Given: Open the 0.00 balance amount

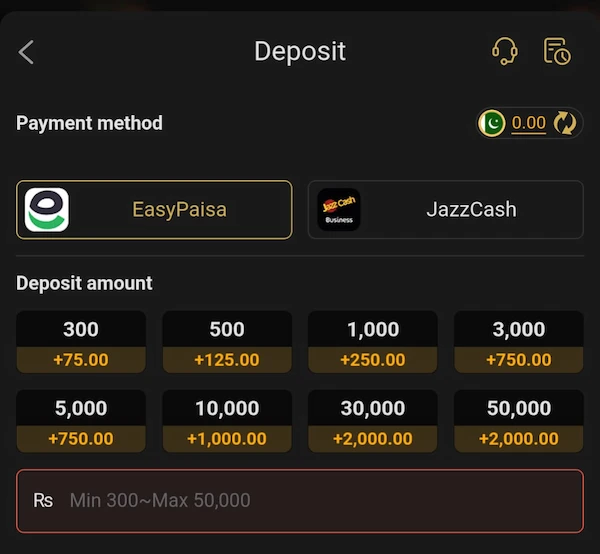Looking at the screenshot, I should tap(528, 123).
